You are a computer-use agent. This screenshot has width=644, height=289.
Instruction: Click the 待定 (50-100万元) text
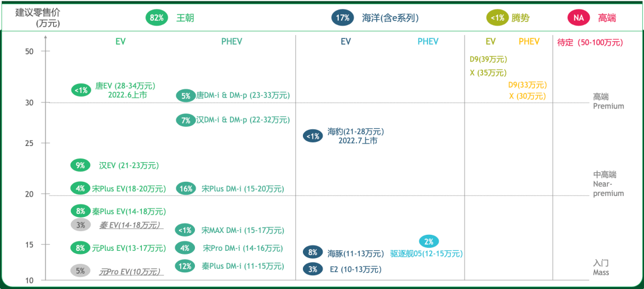pos(590,42)
